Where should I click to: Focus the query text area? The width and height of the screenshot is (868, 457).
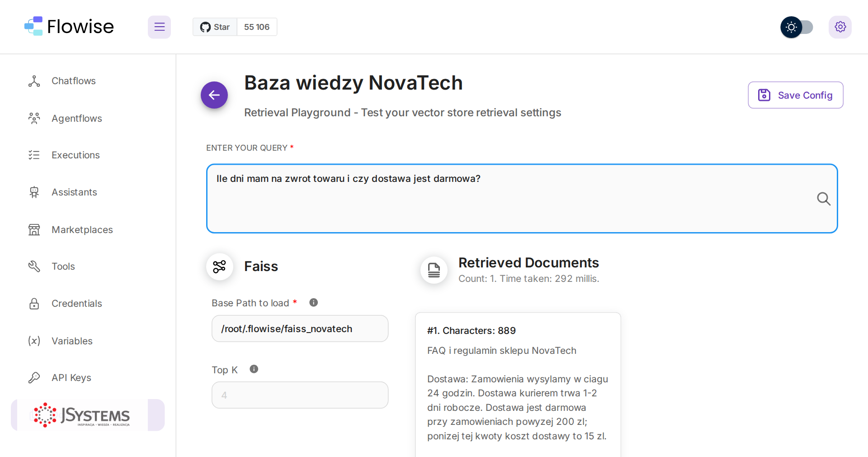click(x=522, y=199)
